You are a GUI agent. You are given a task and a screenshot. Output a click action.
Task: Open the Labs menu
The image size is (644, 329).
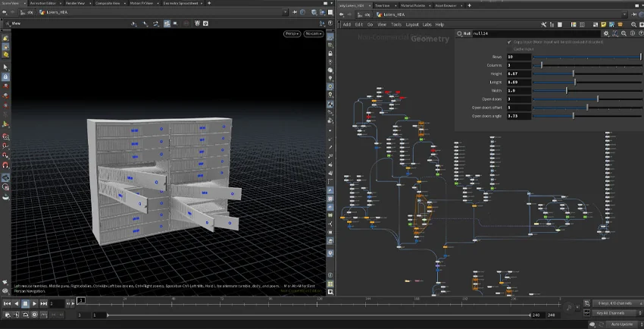[x=427, y=25]
